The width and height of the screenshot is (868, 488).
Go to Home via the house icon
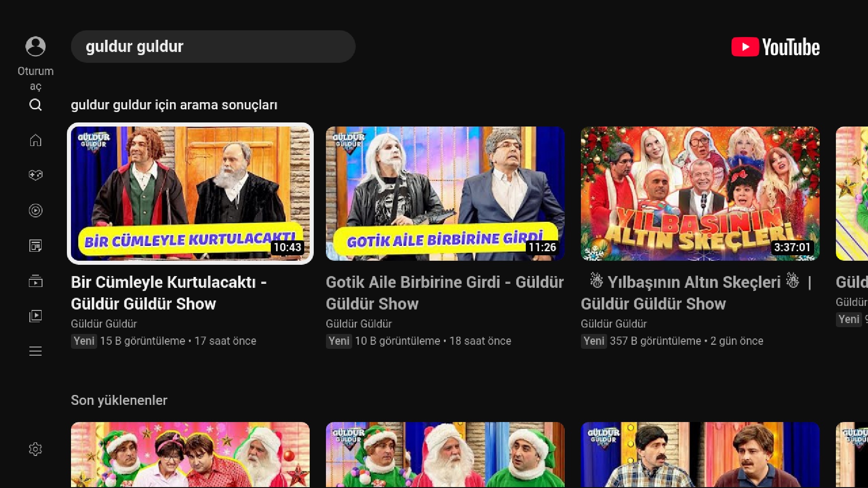(x=35, y=140)
